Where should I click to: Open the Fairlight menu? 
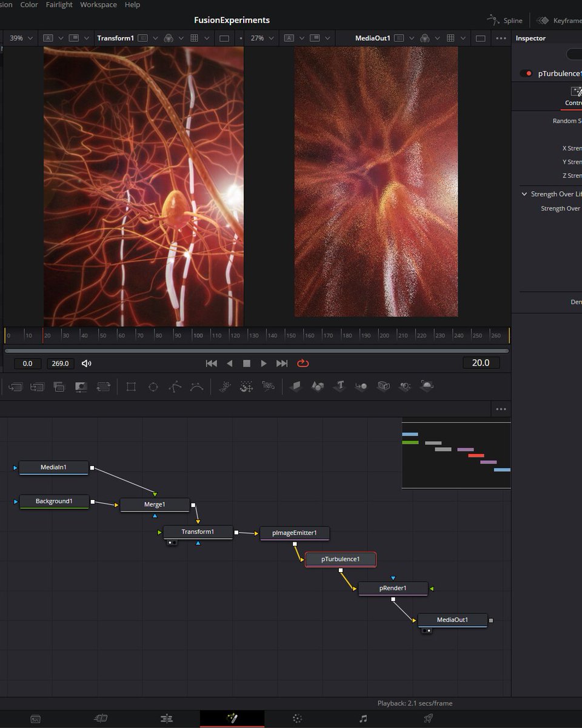point(59,5)
